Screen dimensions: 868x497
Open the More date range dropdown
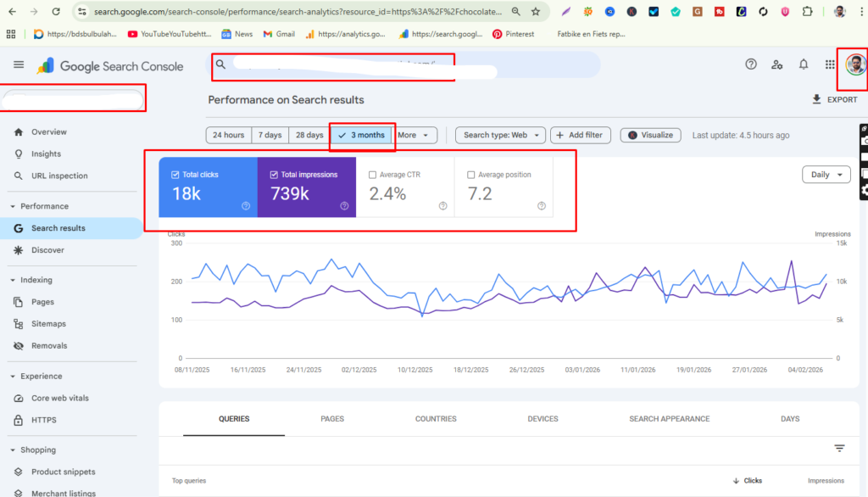point(415,135)
